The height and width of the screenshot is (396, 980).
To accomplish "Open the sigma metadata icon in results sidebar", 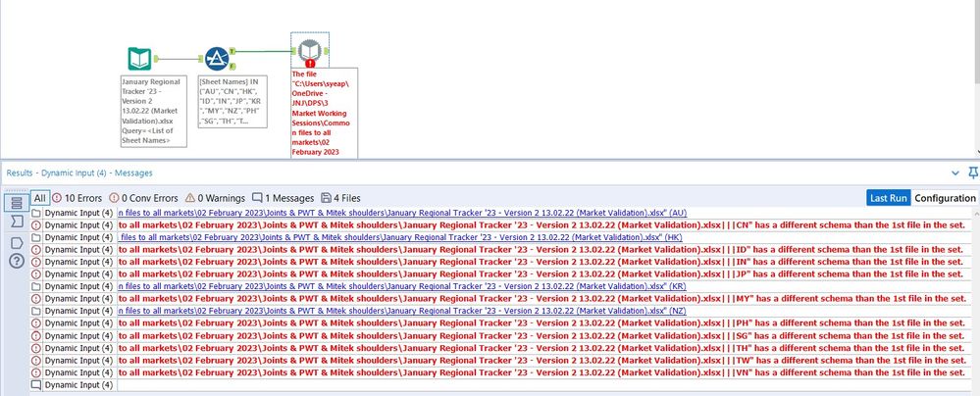I will coord(17,222).
